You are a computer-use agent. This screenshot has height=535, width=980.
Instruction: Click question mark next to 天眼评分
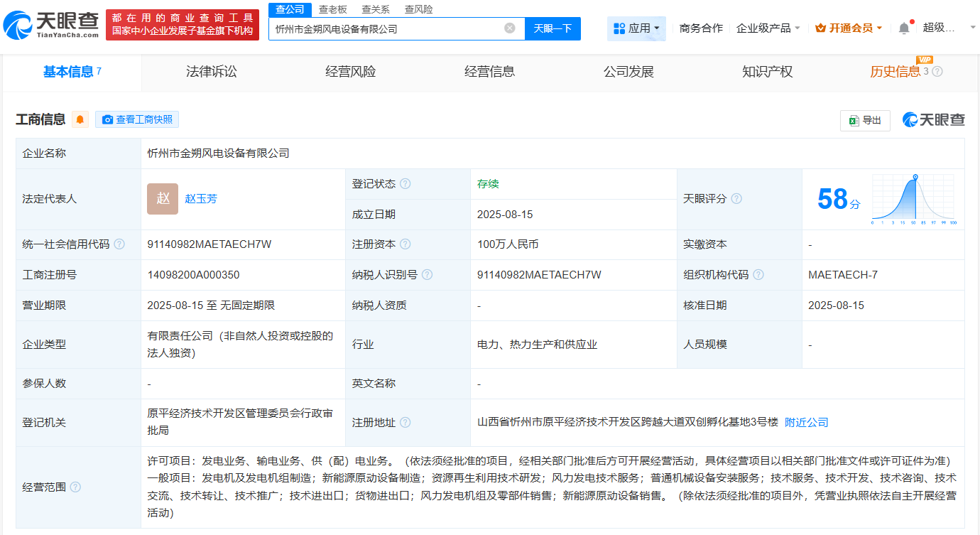click(x=736, y=199)
